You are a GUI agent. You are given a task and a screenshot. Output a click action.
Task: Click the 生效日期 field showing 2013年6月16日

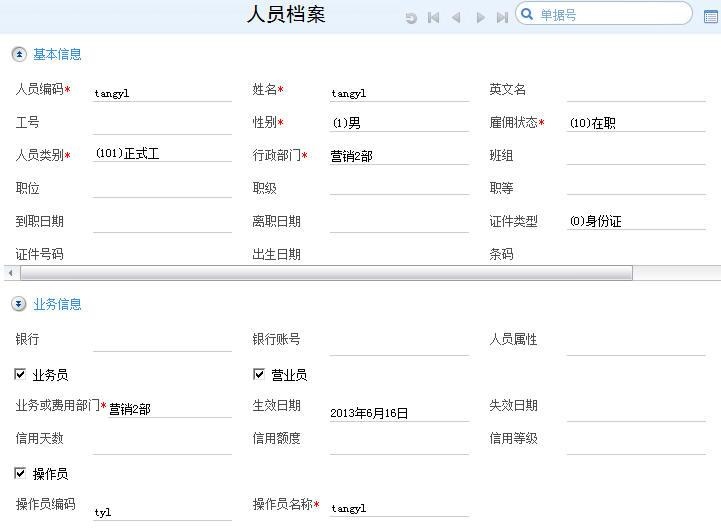399,413
